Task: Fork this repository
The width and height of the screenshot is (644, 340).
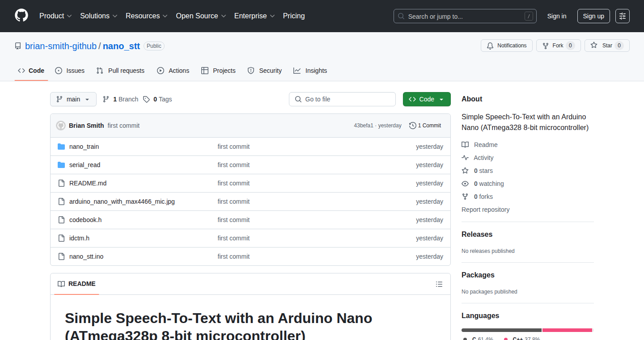Action: 559,46
